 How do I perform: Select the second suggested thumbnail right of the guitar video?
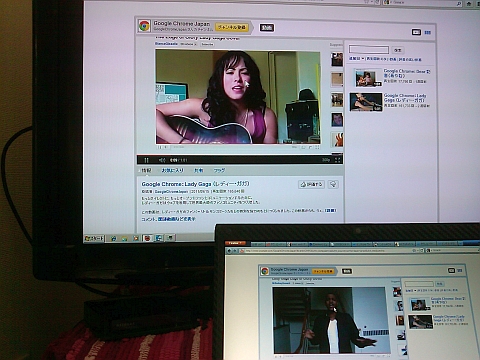[x=337, y=80]
